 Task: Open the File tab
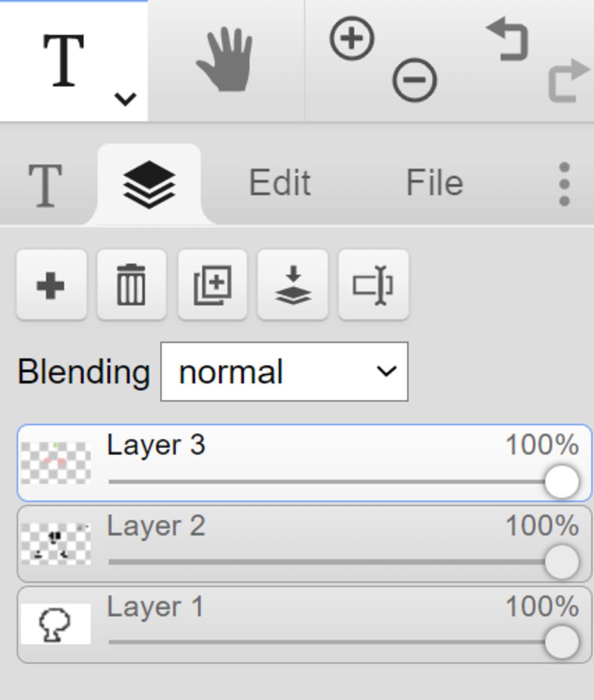pos(434,183)
